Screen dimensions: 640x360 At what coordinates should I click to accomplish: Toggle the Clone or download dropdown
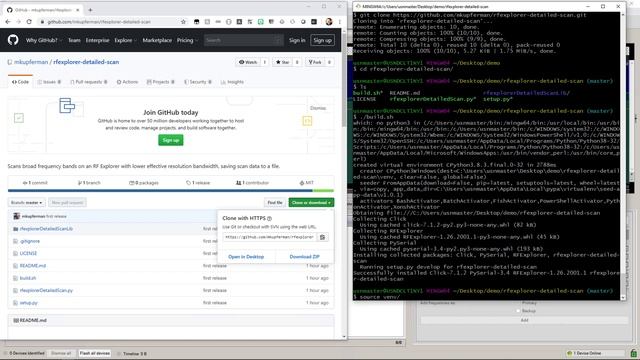[311, 202]
